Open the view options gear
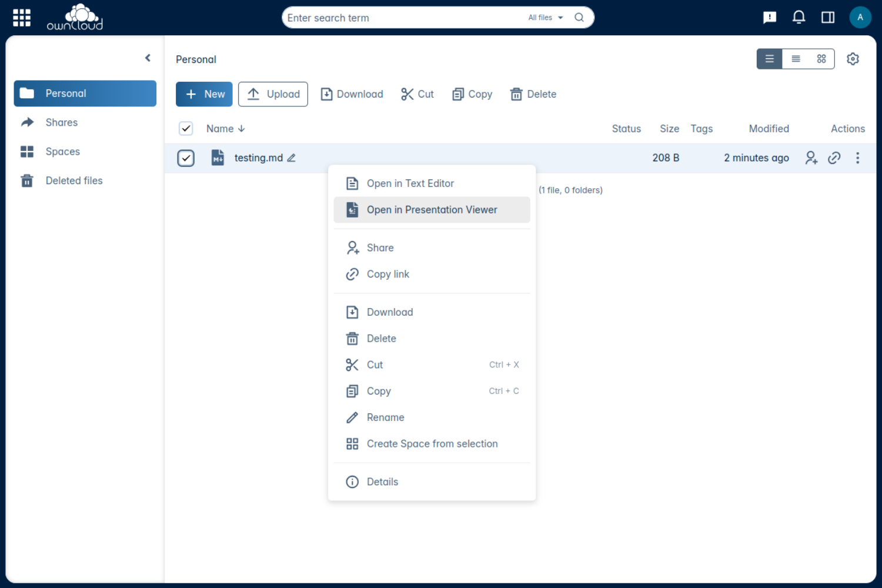The width and height of the screenshot is (882, 588). pyautogui.click(x=853, y=59)
